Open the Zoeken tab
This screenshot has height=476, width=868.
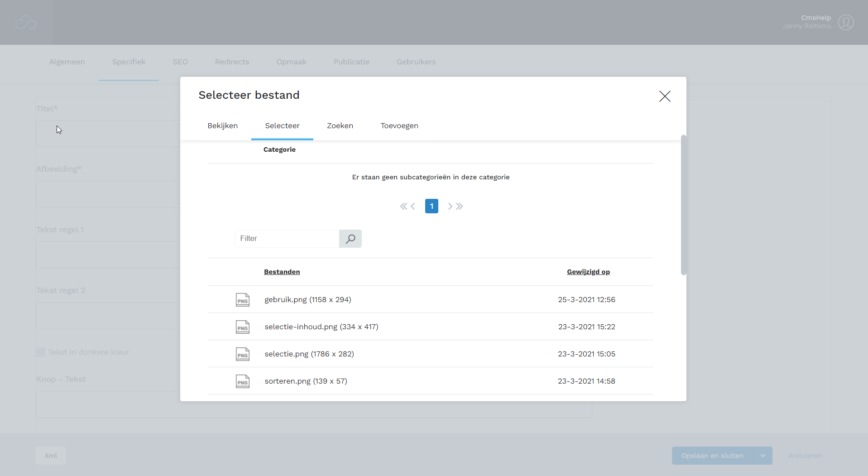coord(340,126)
